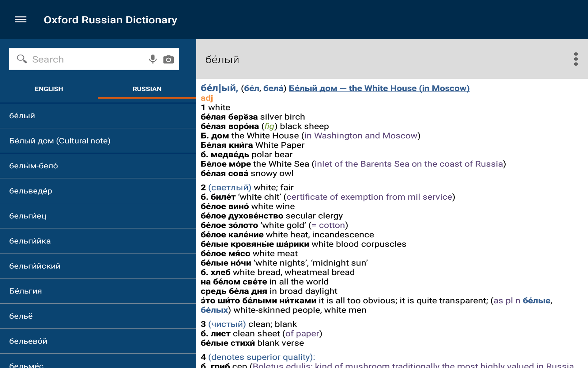Screen dimensions: 588x368
Task: Switch to the ENGLISH tab
Action: coord(49,89)
